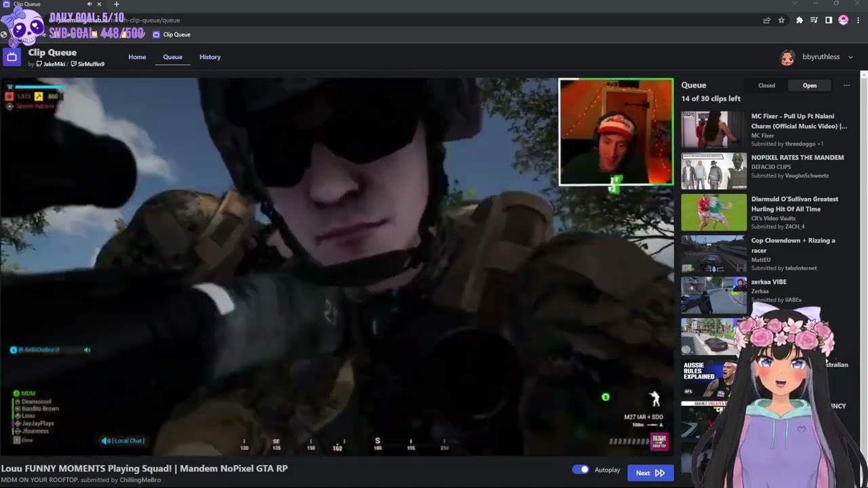Set the queue to Open
Viewport: 868px width, 488px height.
click(x=810, y=85)
